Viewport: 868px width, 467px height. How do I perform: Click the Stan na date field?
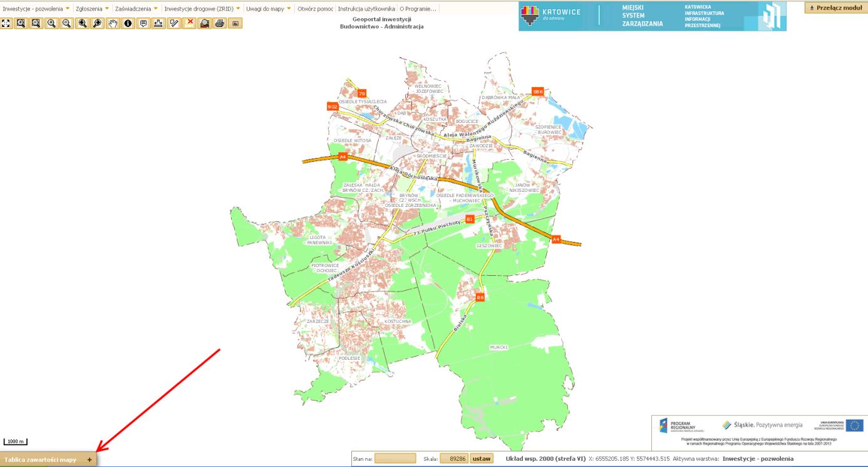coord(395,459)
